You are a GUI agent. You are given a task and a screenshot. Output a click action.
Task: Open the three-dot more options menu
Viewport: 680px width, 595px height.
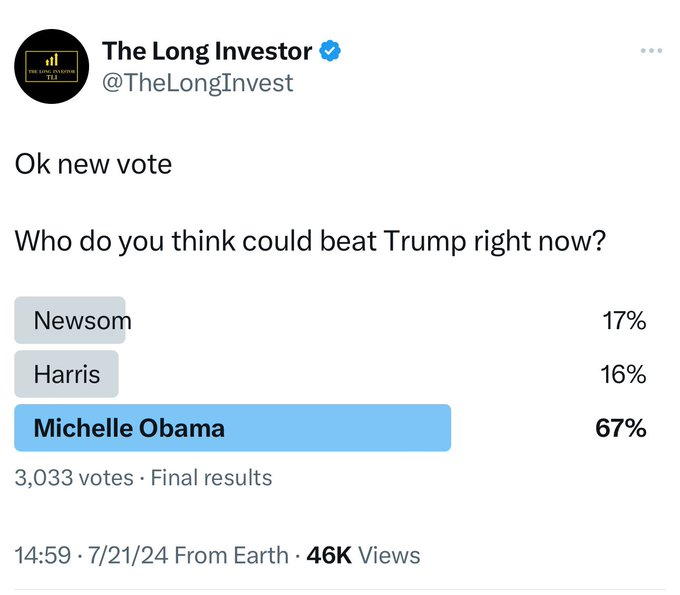tap(651, 50)
